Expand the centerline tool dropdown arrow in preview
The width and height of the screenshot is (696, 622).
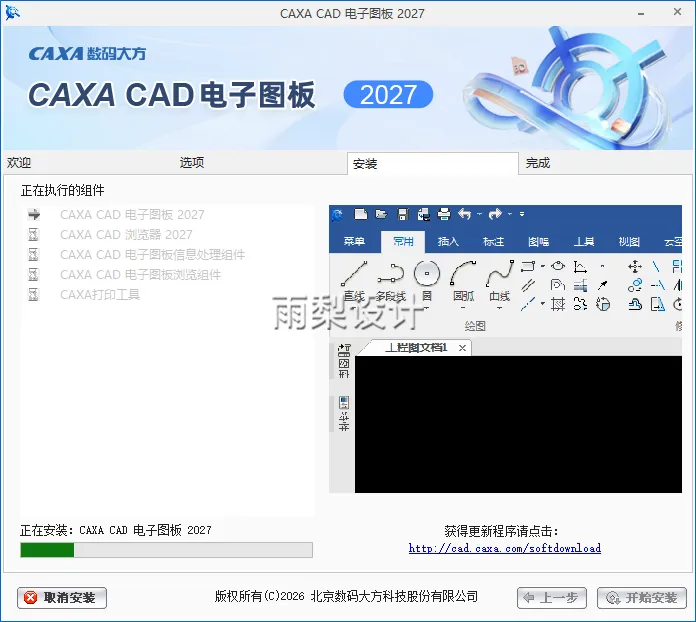pyautogui.click(x=542, y=304)
